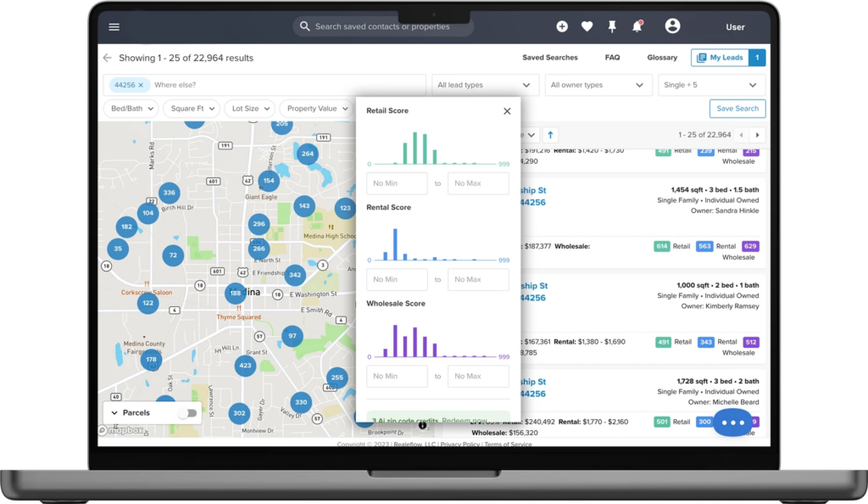The image size is (868, 504).
Task: Select the 302 map cluster marker
Action: coord(239,413)
